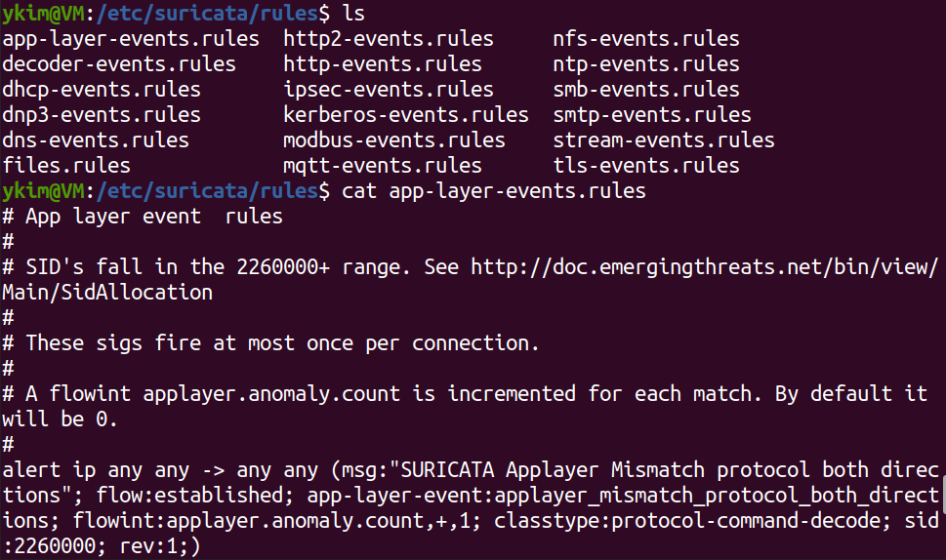Click the tls-events.rules file name

pos(646,165)
